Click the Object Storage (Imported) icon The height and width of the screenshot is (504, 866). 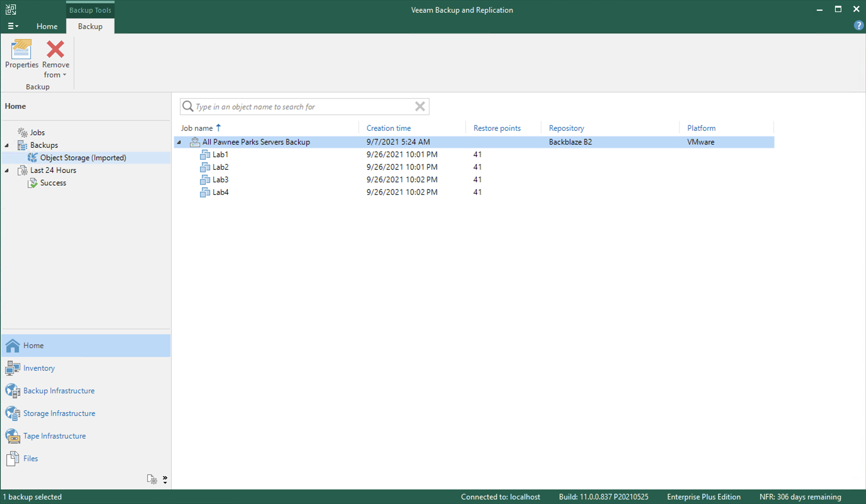click(33, 158)
